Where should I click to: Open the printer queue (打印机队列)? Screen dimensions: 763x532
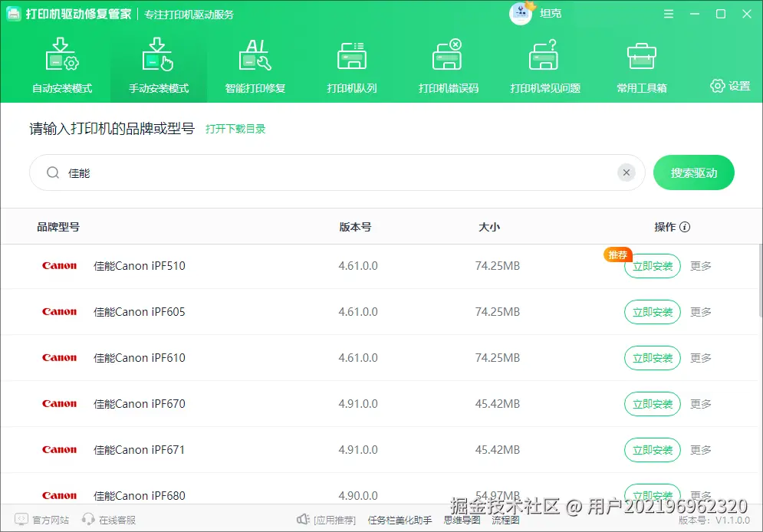352,66
